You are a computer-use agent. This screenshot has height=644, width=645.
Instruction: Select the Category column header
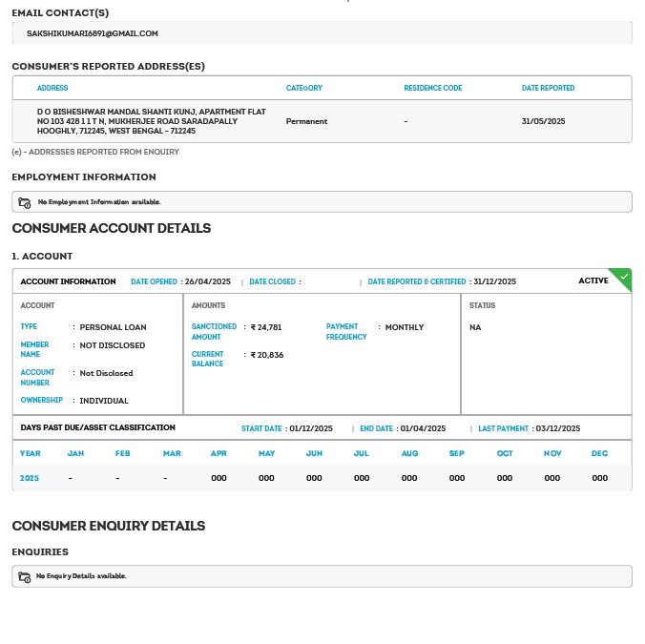(x=304, y=88)
